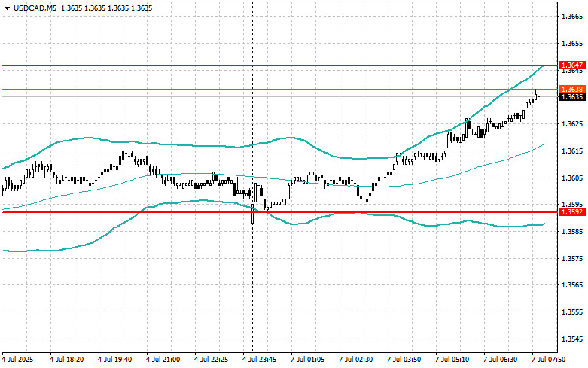Click the 7 Jul 01:05 time label
588x368 pixels.
point(307,360)
